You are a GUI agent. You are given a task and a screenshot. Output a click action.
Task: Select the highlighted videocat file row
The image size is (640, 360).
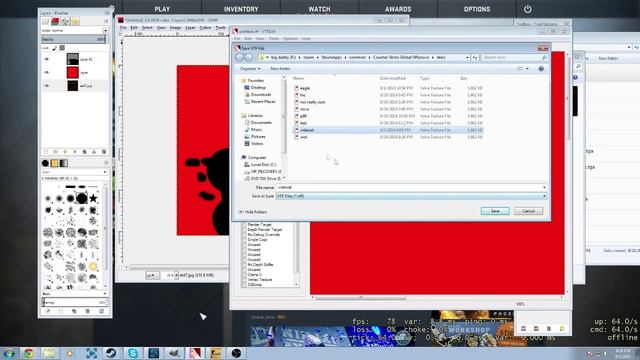click(x=388, y=130)
